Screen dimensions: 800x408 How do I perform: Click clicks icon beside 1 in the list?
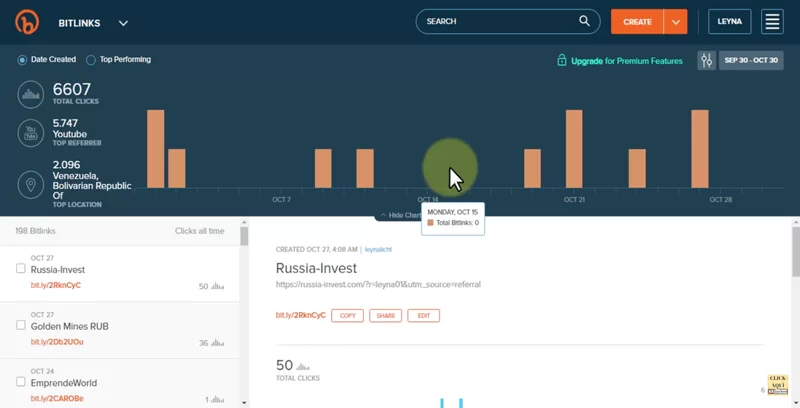point(218,399)
